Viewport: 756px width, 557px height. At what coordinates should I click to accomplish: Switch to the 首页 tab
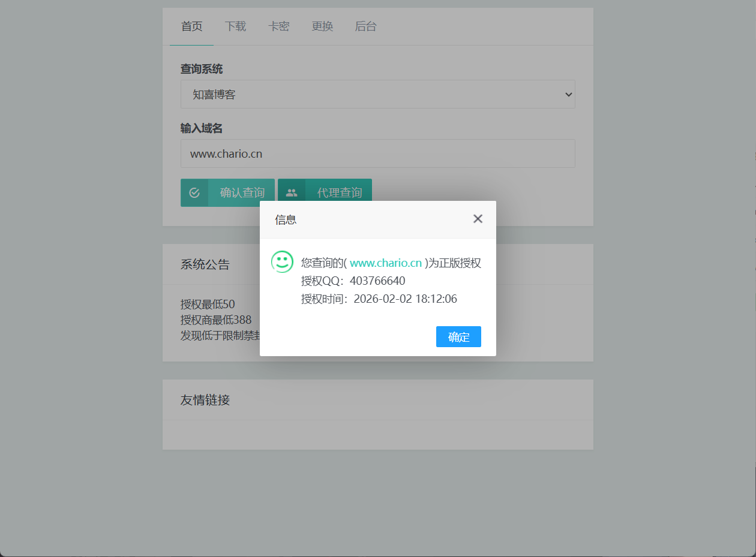point(191,26)
